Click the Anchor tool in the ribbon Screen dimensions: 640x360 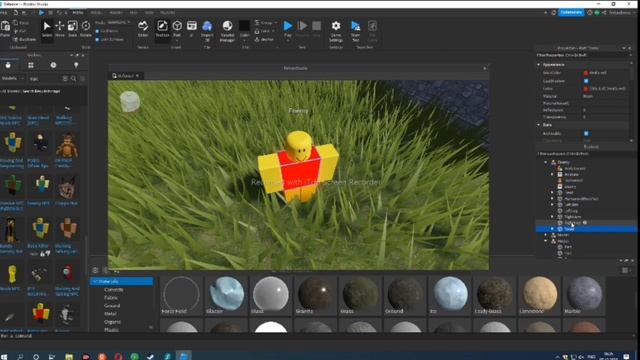(x=264, y=40)
